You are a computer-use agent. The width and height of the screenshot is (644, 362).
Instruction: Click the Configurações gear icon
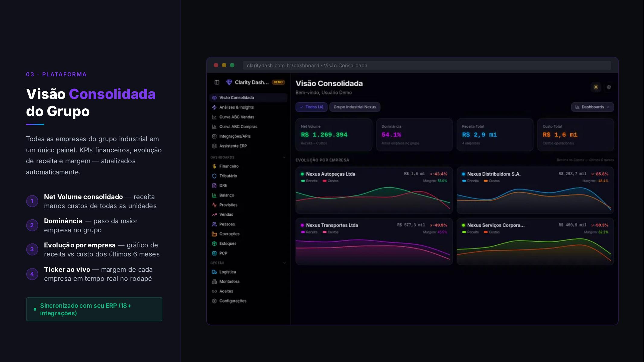(214, 301)
